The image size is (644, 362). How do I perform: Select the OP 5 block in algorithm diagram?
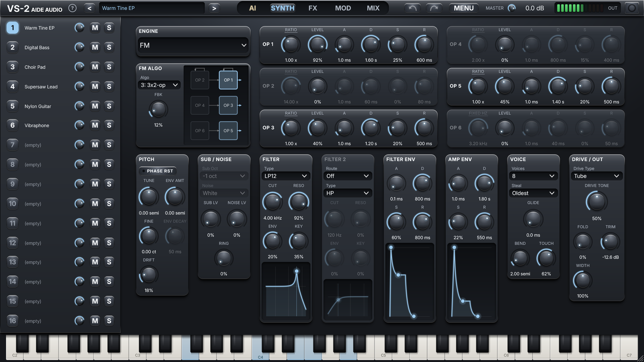228,130
